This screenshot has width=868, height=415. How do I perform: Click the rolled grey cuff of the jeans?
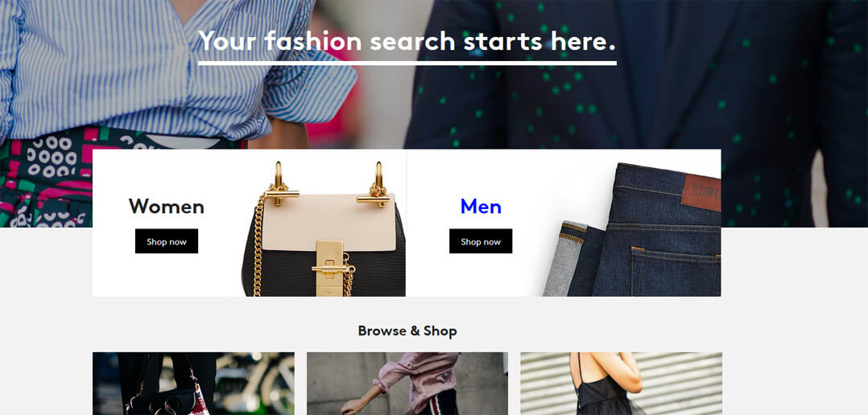[x=562, y=259]
